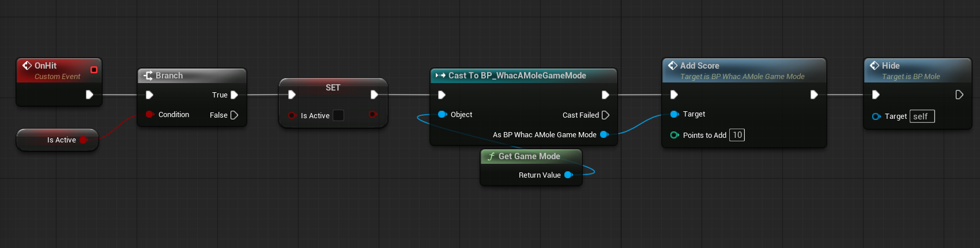
Task: Click the Add Score execution input pin
Action: point(674,95)
